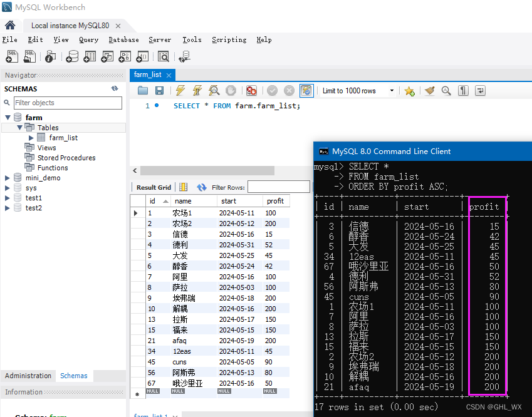Image resolution: width=532 pixels, height=417 pixels.
Task: Expand test2 schema
Action: pos(7,208)
